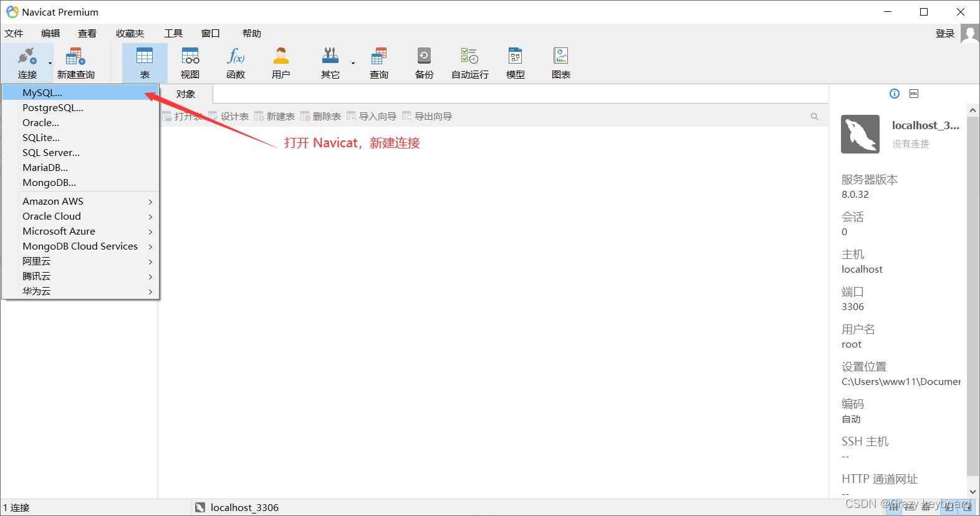The height and width of the screenshot is (516, 980).
Task: Open the Model (模型) toolbar icon
Action: [x=516, y=62]
